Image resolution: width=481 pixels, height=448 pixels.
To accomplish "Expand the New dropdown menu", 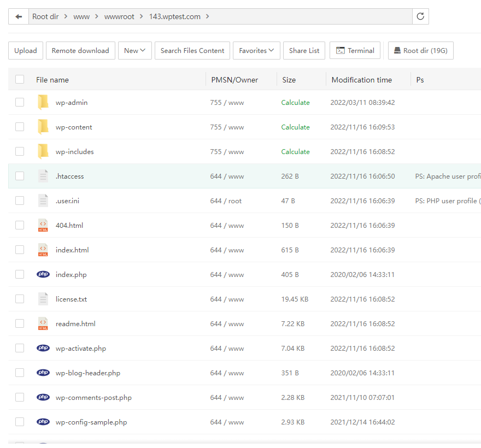I will (134, 50).
